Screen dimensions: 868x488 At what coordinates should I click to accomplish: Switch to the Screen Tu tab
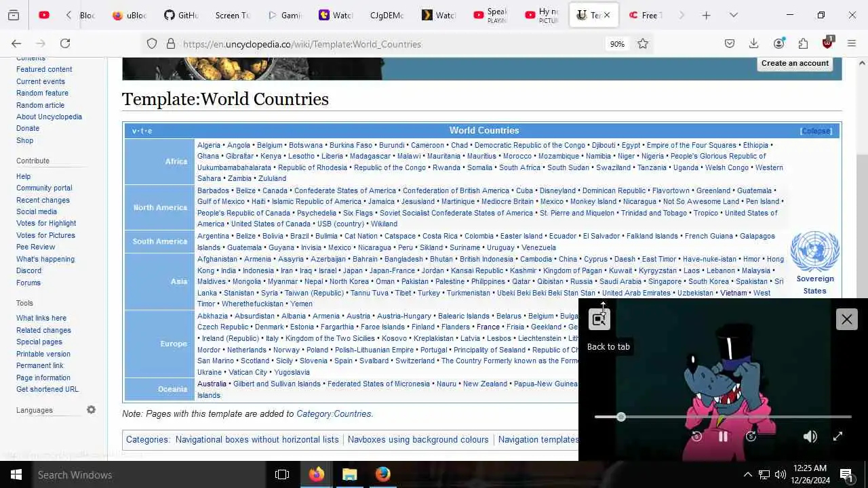(233, 15)
